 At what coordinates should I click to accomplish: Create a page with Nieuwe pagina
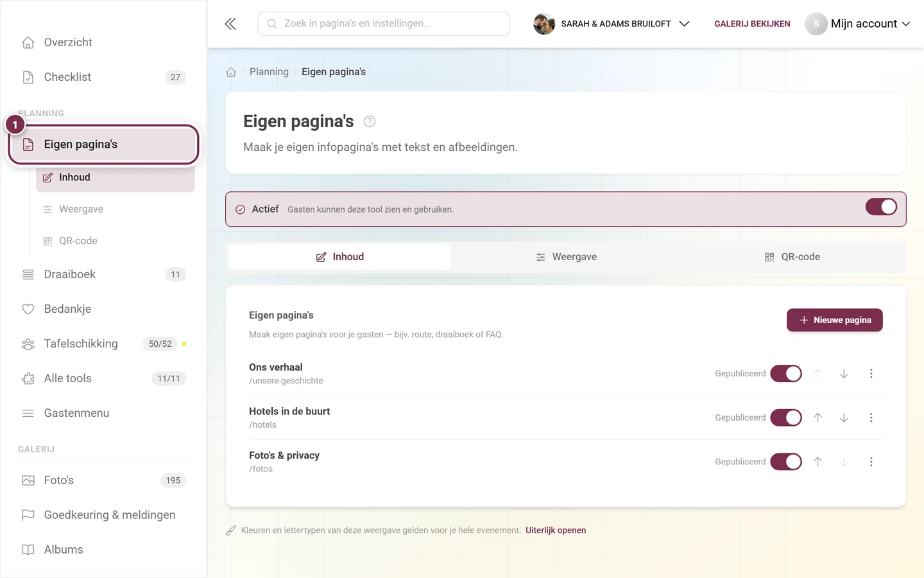tap(835, 320)
